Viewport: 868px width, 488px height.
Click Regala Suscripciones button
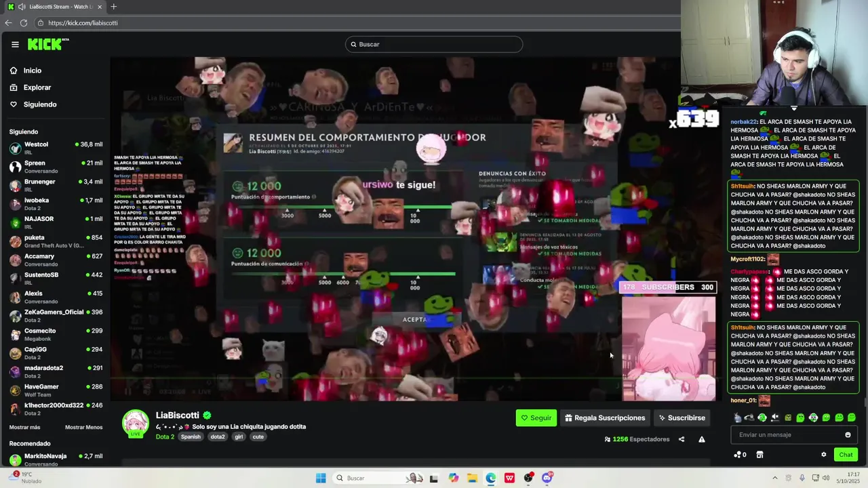pyautogui.click(x=605, y=418)
